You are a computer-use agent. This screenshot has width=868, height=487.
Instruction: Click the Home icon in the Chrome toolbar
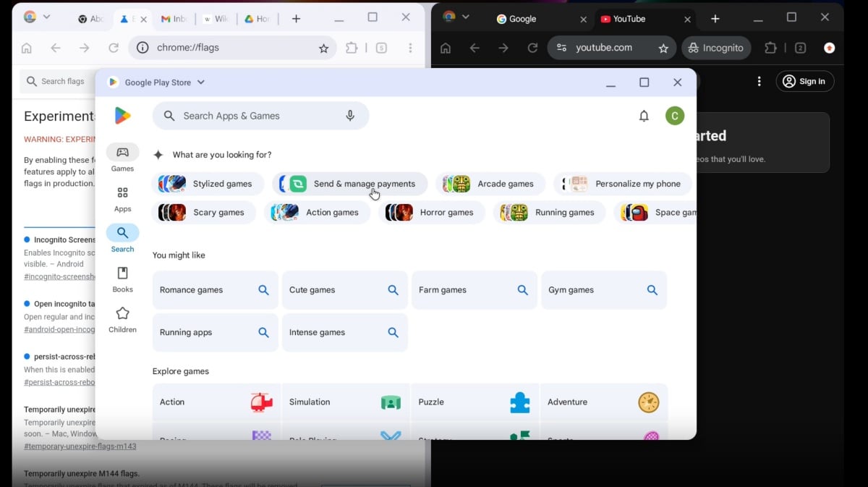point(27,48)
